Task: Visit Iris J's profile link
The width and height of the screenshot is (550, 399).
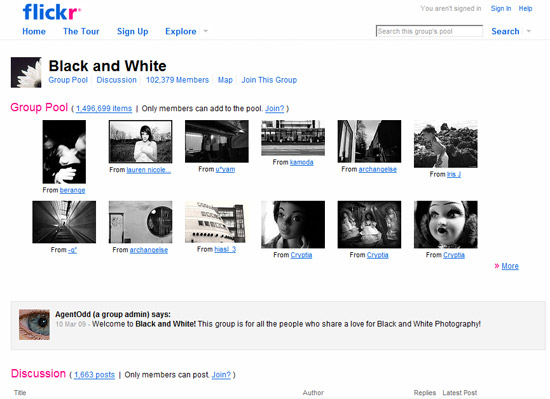Action: tap(454, 175)
